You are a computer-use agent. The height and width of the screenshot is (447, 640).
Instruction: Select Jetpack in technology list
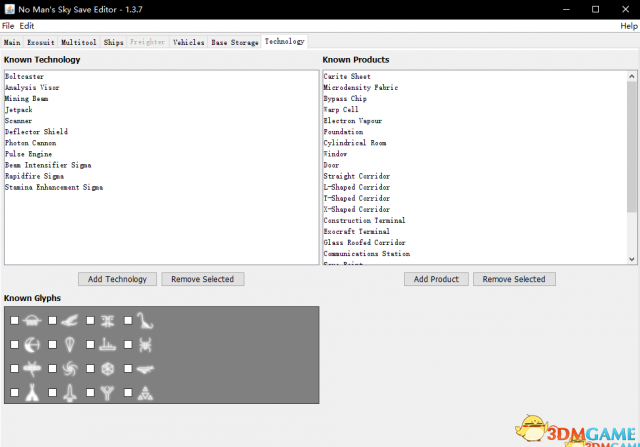click(x=162, y=109)
